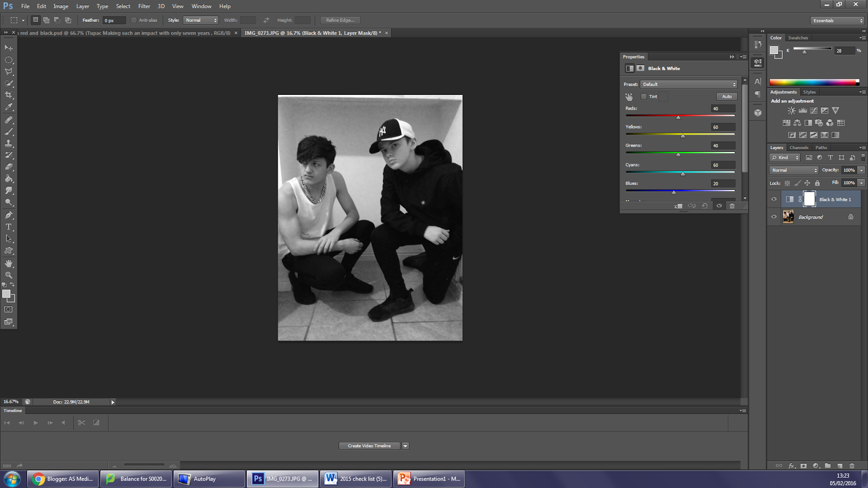Tick the Anti-alias checkbox
The width and height of the screenshot is (868, 488).
click(133, 20)
